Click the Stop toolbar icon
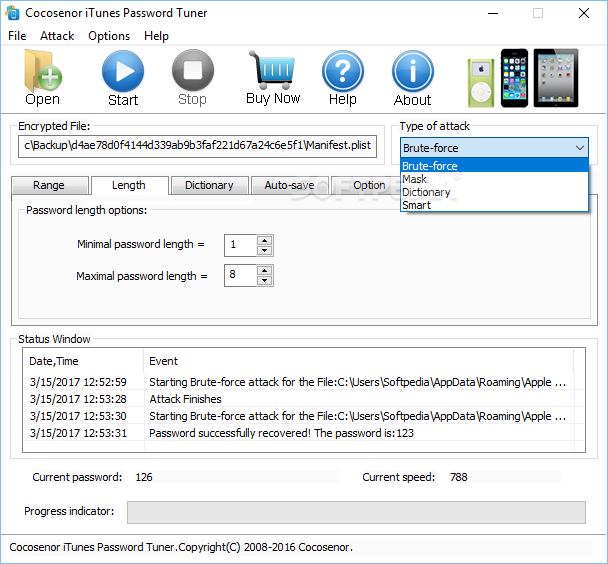The width and height of the screenshot is (608, 564). (192, 78)
